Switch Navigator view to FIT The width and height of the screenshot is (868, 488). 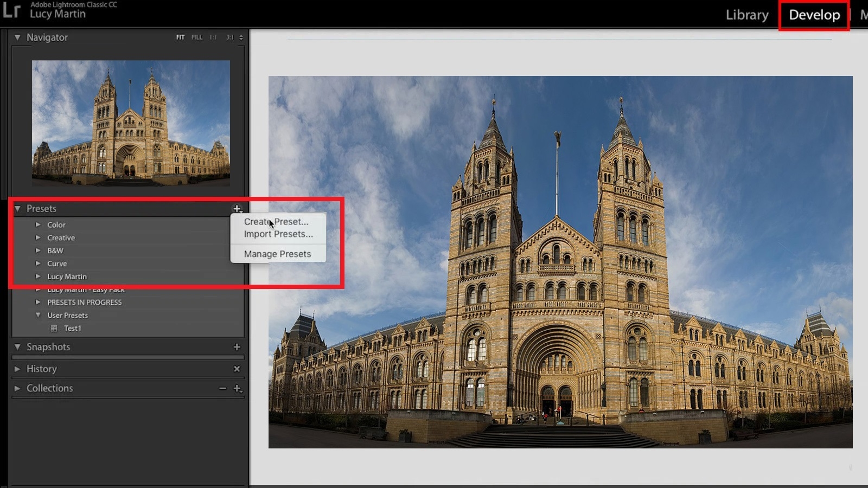pos(180,37)
